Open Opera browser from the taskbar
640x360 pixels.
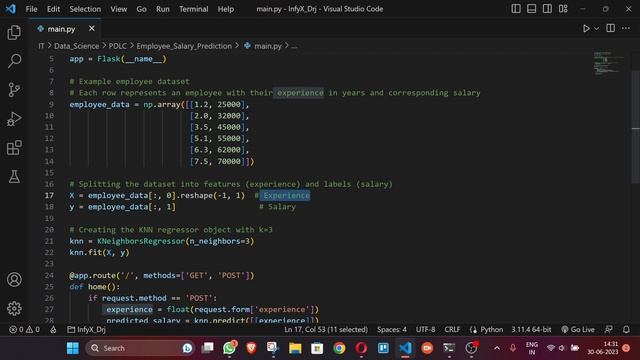coord(361,348)
